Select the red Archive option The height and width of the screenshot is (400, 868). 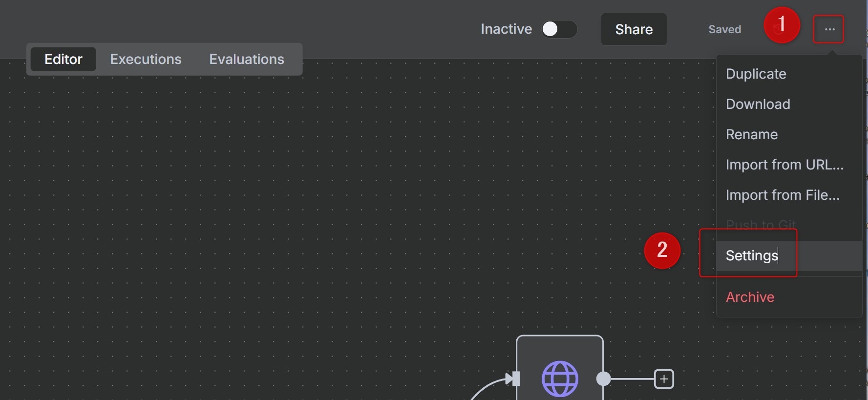tap(750, 297)
